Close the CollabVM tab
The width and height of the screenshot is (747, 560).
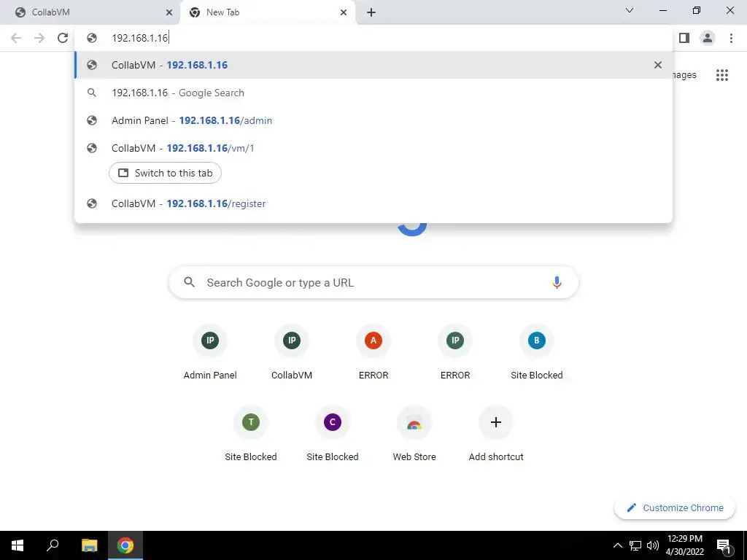pyautogui.click(x=169, y=12)
